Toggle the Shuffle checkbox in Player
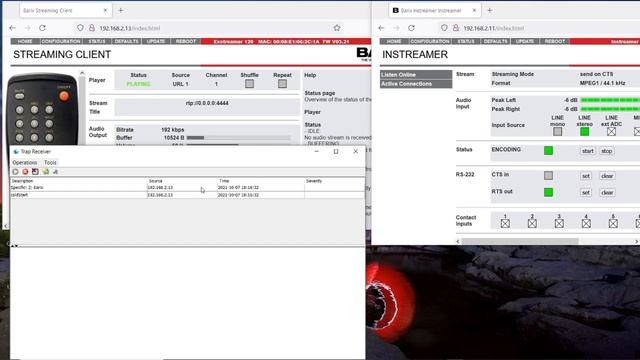The image size is (640, 360). pyautogui.click(x=249, y=84)
